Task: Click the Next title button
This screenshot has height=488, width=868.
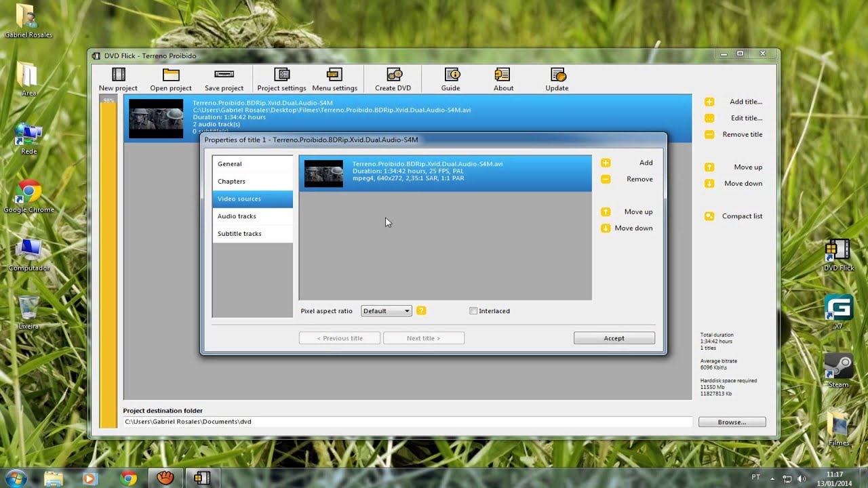Action: point(424,338)
